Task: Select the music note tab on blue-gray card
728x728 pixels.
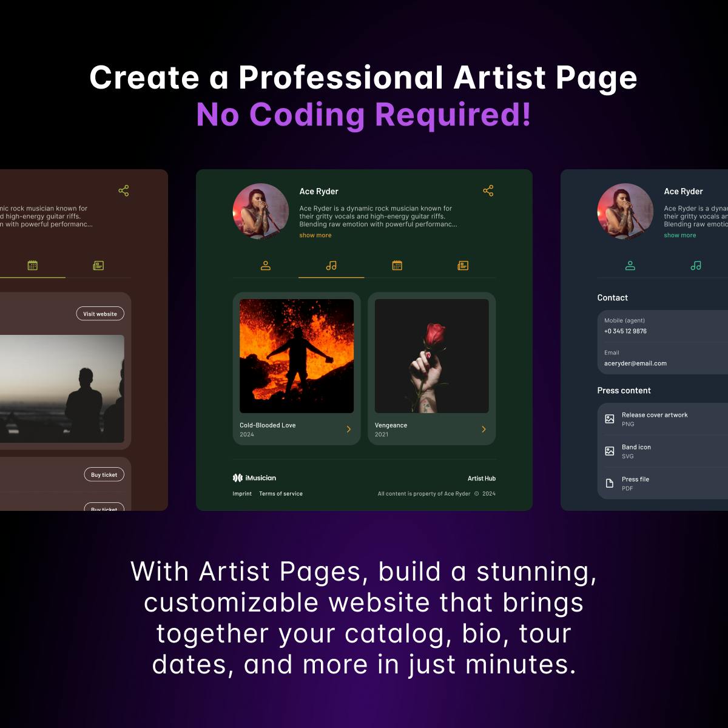Action: coord(696,266)
